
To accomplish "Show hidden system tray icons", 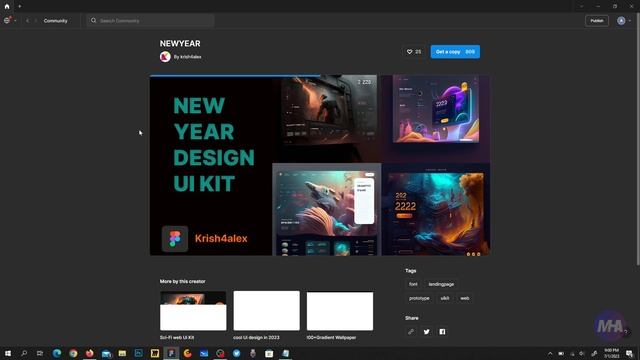I will [x=550, y=353].
